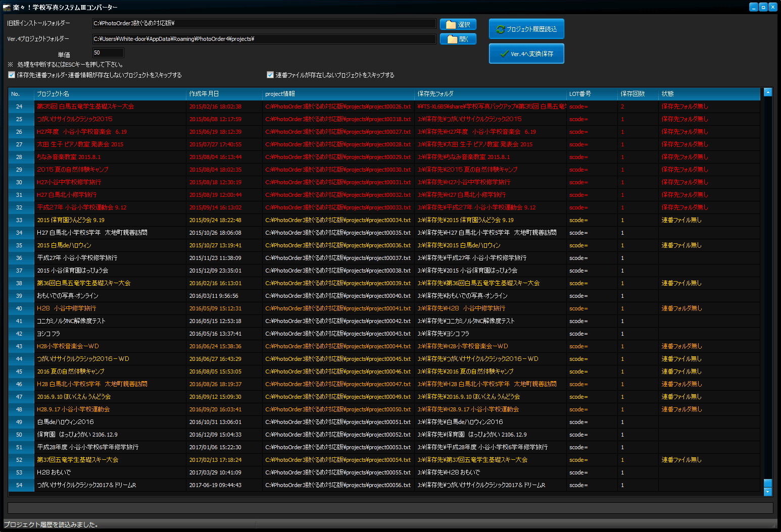
Task: Click the 単価 input field with 50
Action: coord(108,52)
